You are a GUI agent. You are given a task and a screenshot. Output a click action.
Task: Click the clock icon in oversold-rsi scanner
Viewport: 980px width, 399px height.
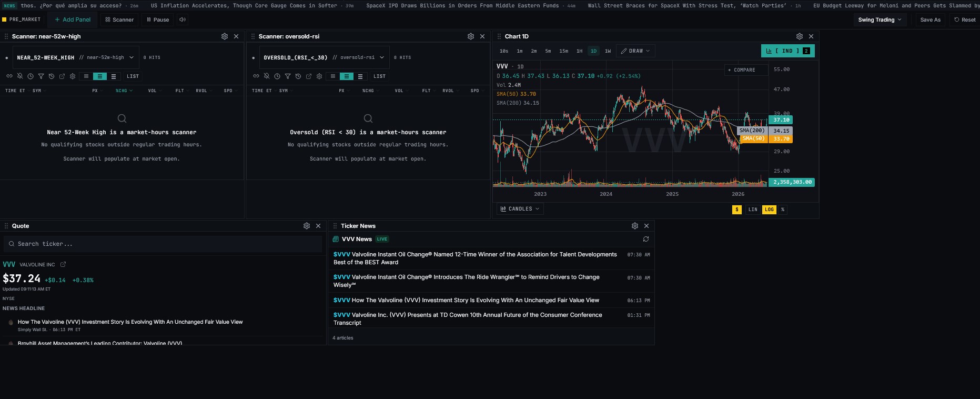[277, 76]
